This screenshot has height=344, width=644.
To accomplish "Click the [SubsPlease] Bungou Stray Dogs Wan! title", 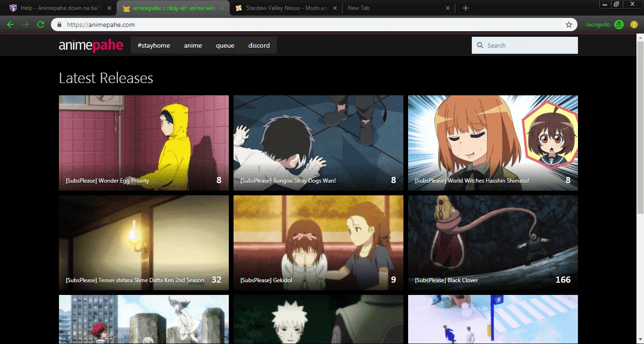I will (288, 181).
